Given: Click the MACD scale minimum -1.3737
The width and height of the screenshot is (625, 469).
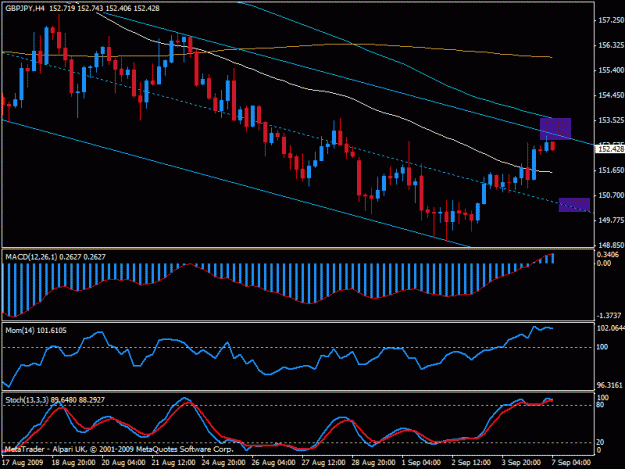Looking at the screenshot, I should click(609, 316).
